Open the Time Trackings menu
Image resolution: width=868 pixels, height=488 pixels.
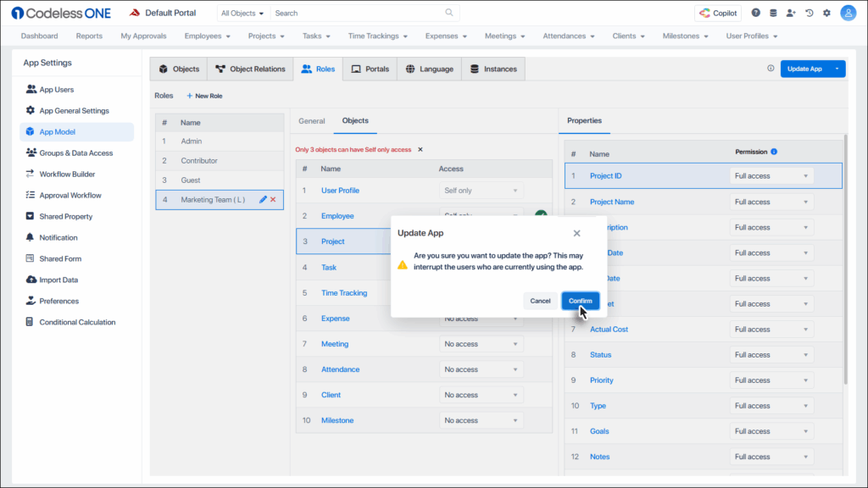click(x=377, y=36)
